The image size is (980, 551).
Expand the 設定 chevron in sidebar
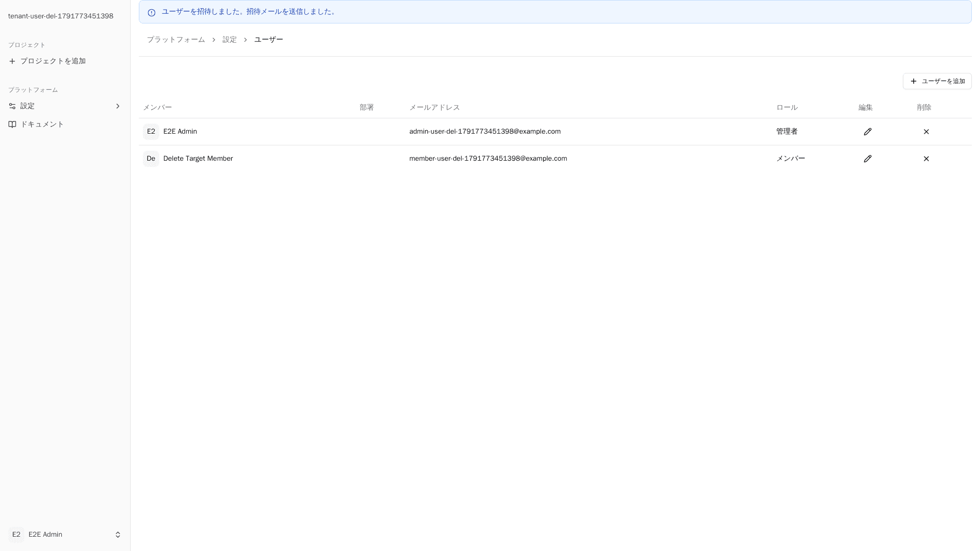118,106
